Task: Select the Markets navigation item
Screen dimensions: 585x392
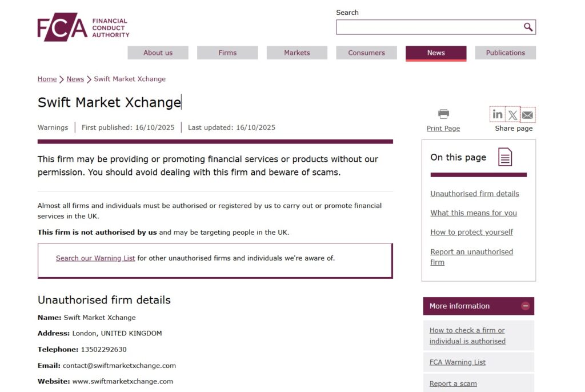Action: (x=296, y=53)
